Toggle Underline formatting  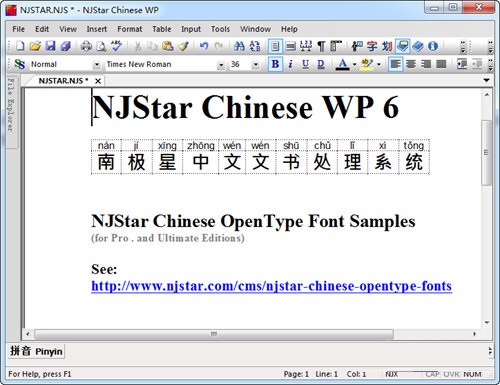[x=305, y=64]
